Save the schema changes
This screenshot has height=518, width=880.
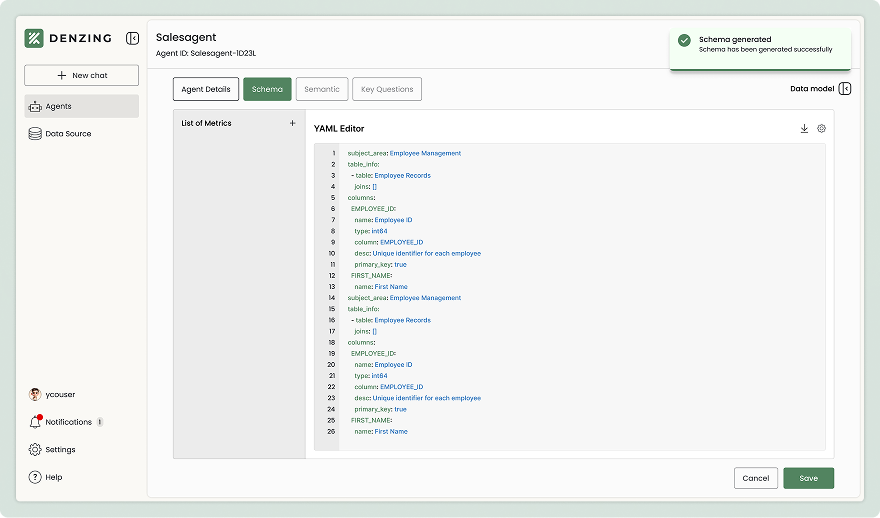click(808, 478)
